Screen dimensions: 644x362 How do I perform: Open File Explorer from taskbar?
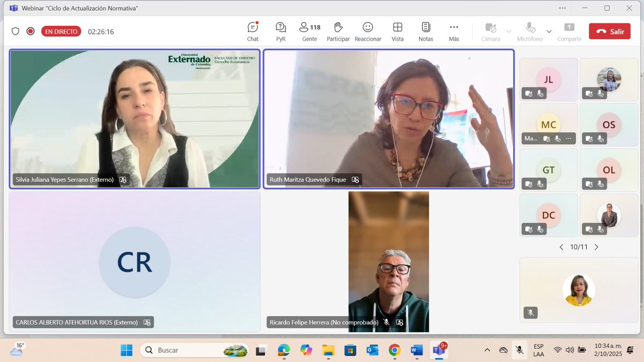click(328, 350)
